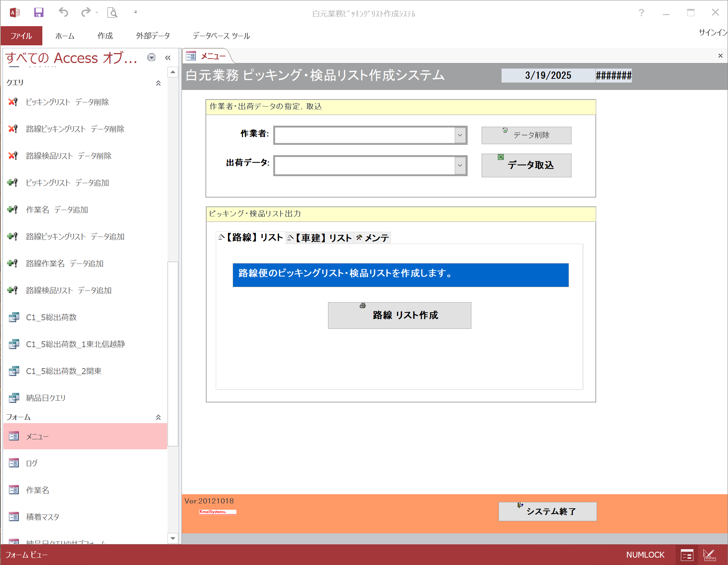Open the ピッキングリスト データ削除 delete query

(x=67, y=102)
